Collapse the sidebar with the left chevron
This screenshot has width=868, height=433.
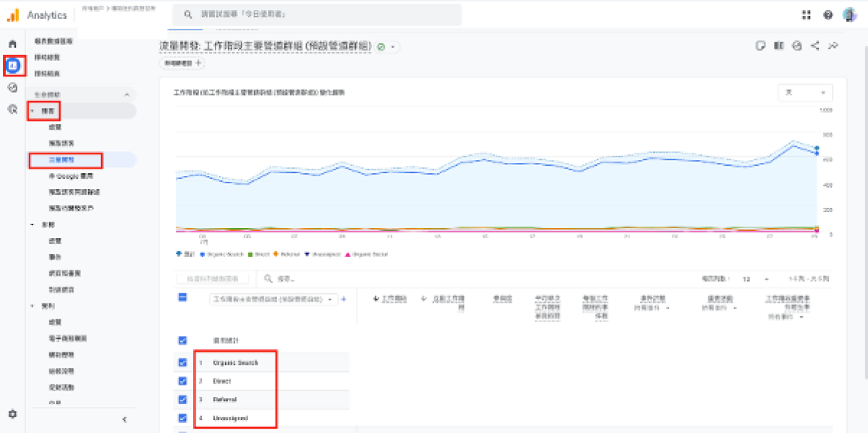point(124,419)
